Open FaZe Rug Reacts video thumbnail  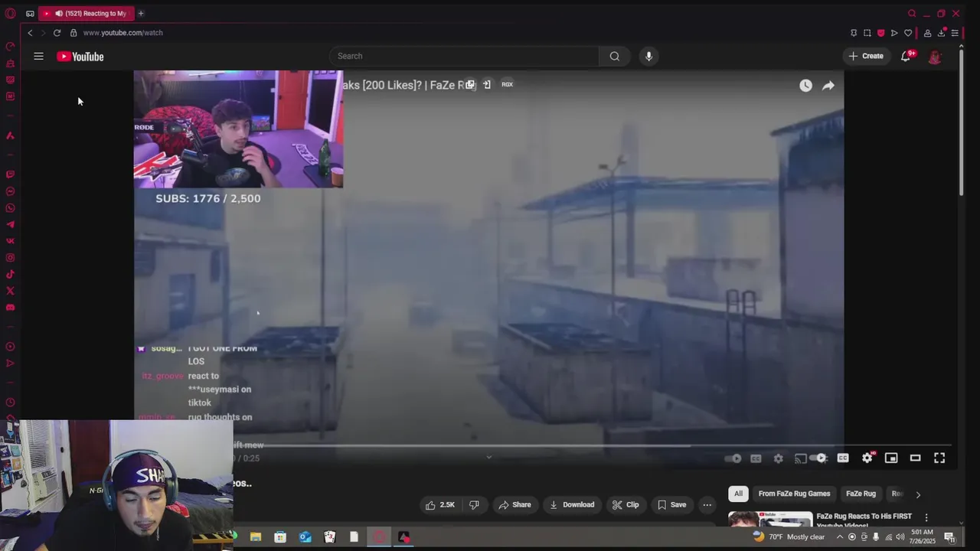tap(770, 519)
